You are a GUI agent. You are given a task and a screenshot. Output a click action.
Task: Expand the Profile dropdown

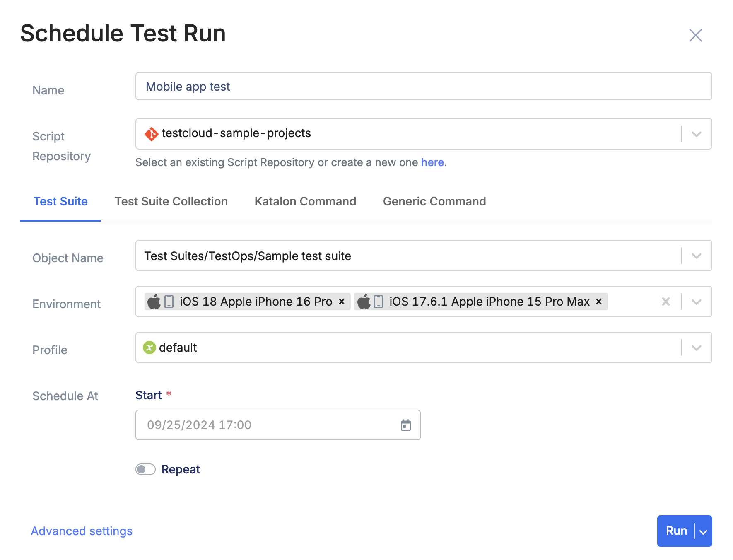tap(696, 348)
